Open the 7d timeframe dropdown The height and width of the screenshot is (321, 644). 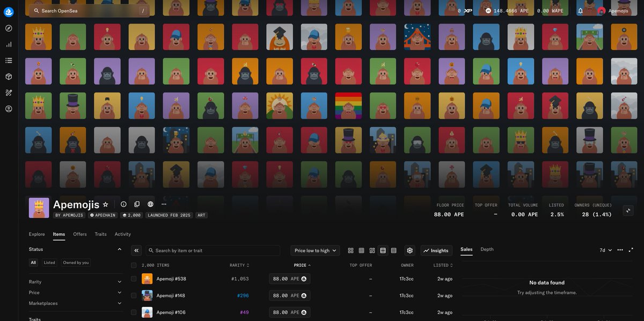[x=605, y=250]
